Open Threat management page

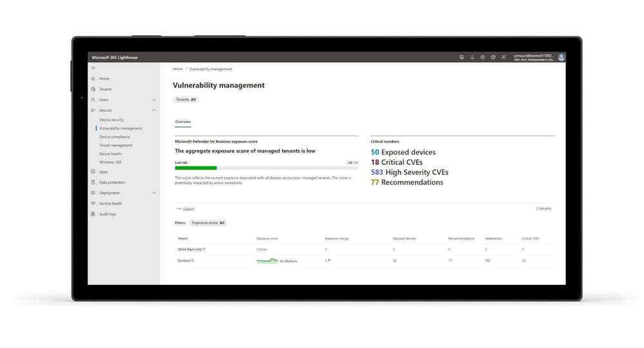pyautogui.click(x=116, y=145)
